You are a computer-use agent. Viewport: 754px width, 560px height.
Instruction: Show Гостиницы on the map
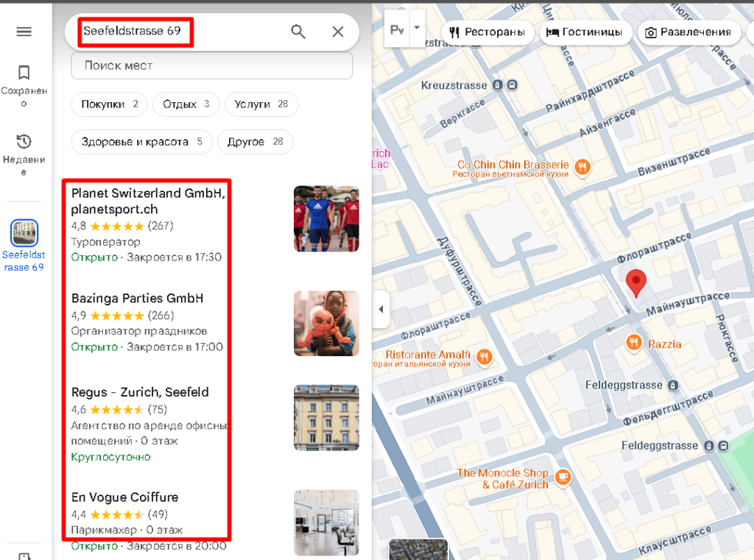click(x=585, y=32)
